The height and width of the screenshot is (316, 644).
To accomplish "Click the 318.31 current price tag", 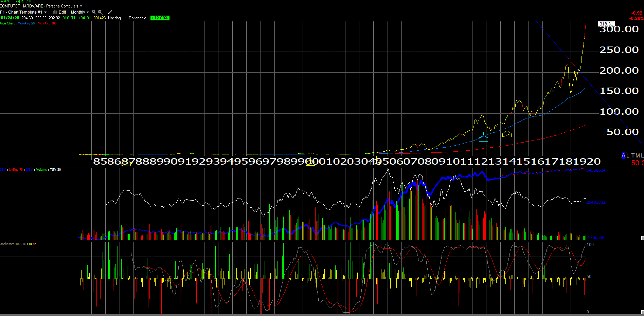I will coord(606,24).
